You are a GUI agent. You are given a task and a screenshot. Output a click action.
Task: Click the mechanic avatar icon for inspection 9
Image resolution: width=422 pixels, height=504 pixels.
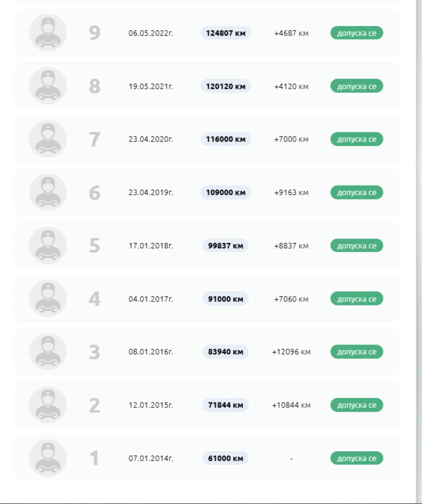[x=48, y=33]
